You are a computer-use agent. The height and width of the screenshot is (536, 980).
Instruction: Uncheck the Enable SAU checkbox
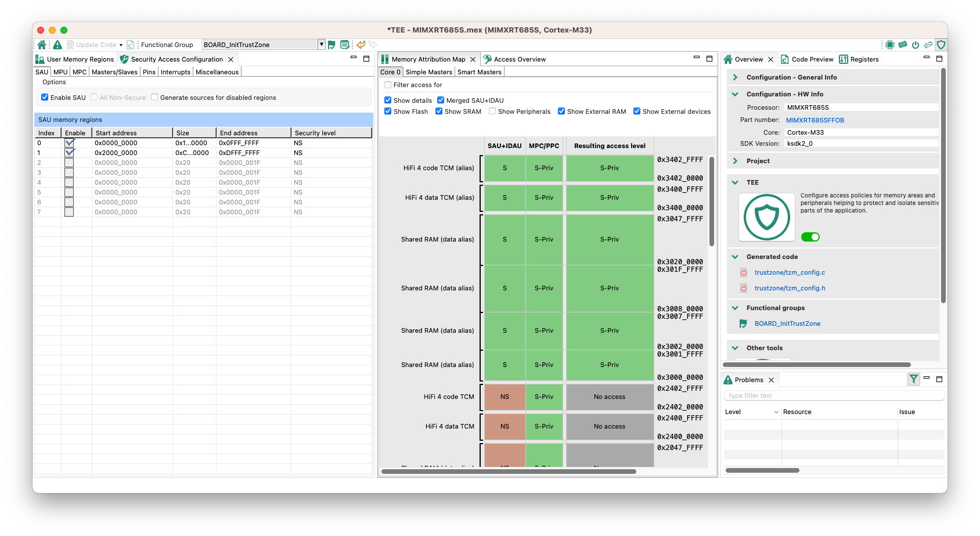click(45, 98)
